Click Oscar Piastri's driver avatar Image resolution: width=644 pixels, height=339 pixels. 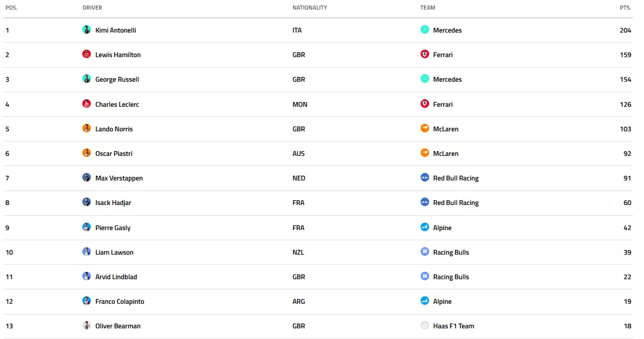87,153
